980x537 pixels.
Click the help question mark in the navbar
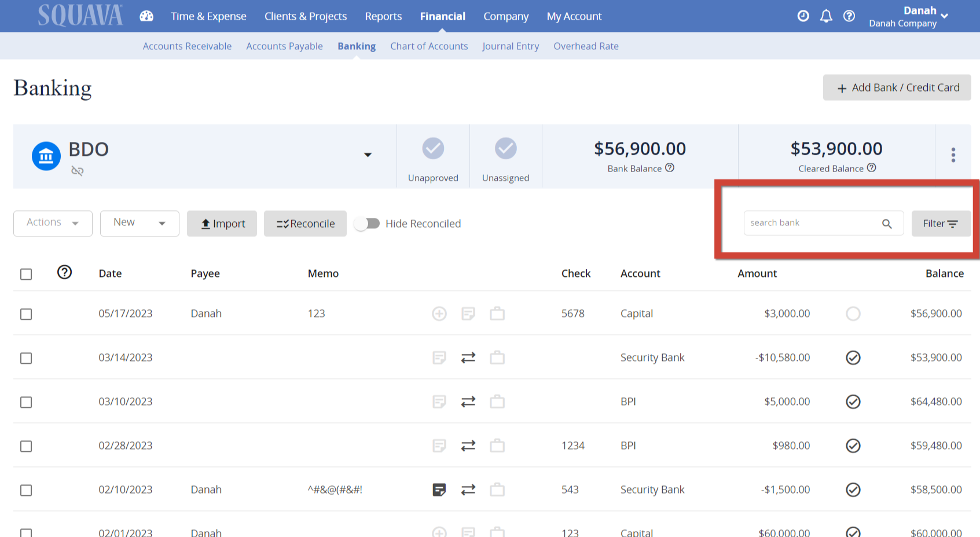point(849,16)
